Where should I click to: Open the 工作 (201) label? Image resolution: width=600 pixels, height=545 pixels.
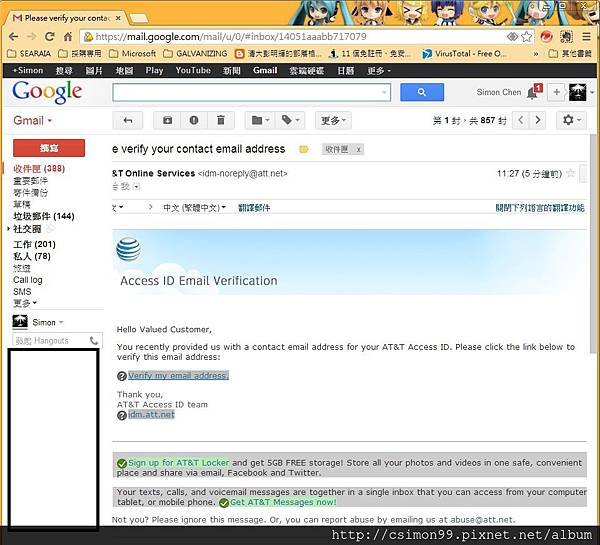click(34, 244)
